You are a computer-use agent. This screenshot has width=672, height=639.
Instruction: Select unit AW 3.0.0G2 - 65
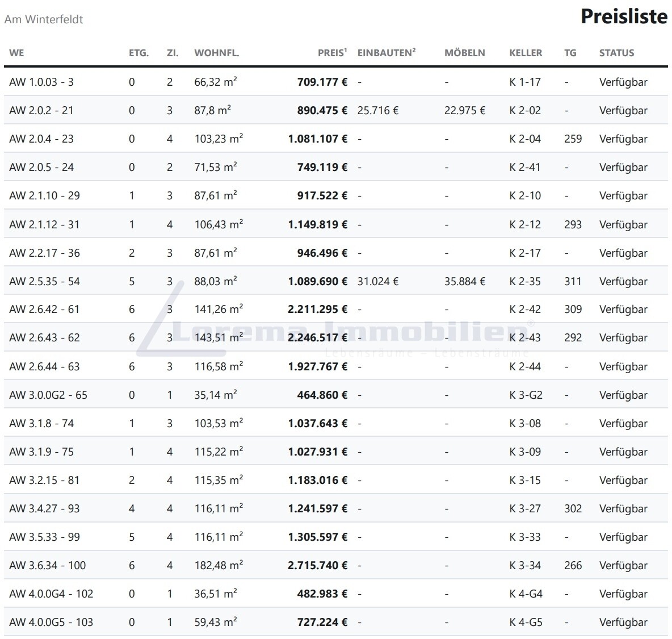[x=48, y=395]
